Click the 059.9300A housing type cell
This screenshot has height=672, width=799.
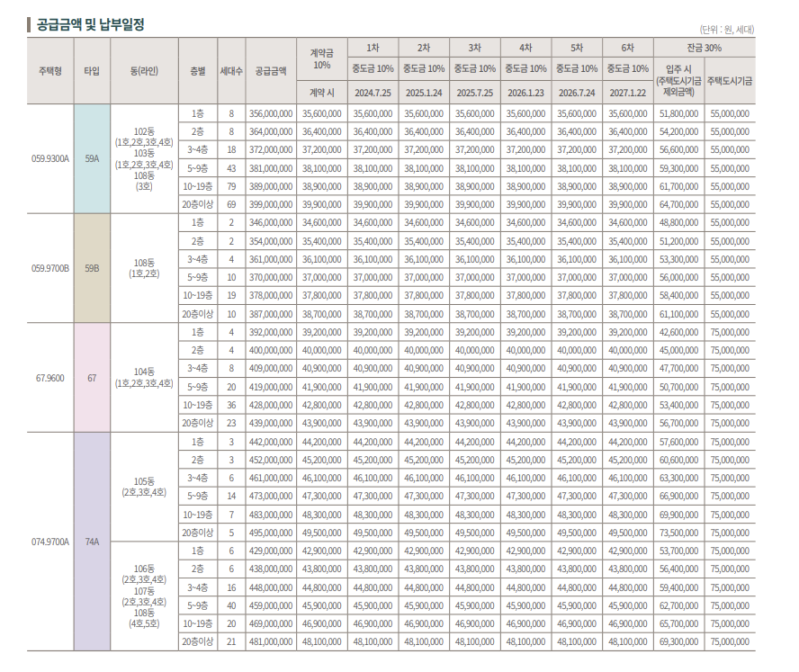(x=50, y=158)
